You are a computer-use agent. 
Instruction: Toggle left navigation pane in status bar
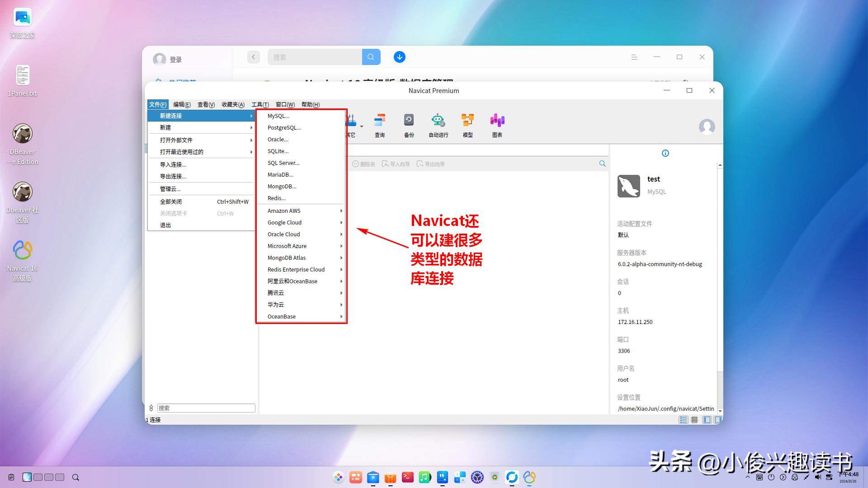coord(707,420)
